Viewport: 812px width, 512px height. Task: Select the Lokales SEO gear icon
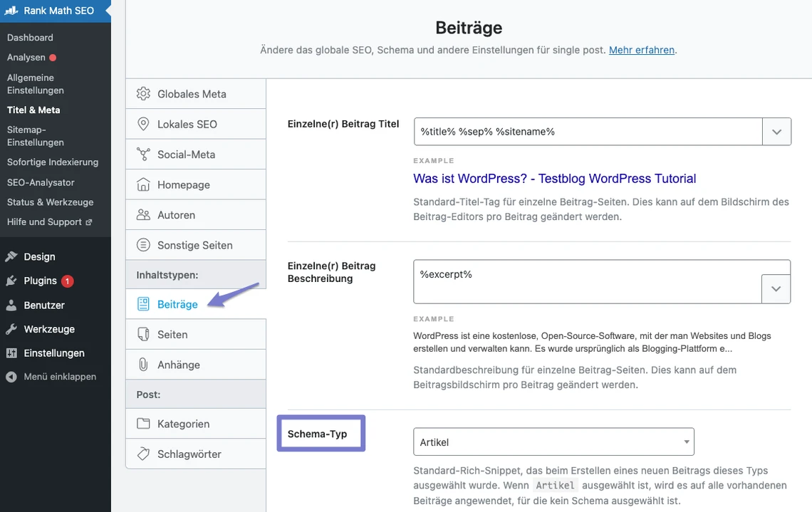pos(142,124)
